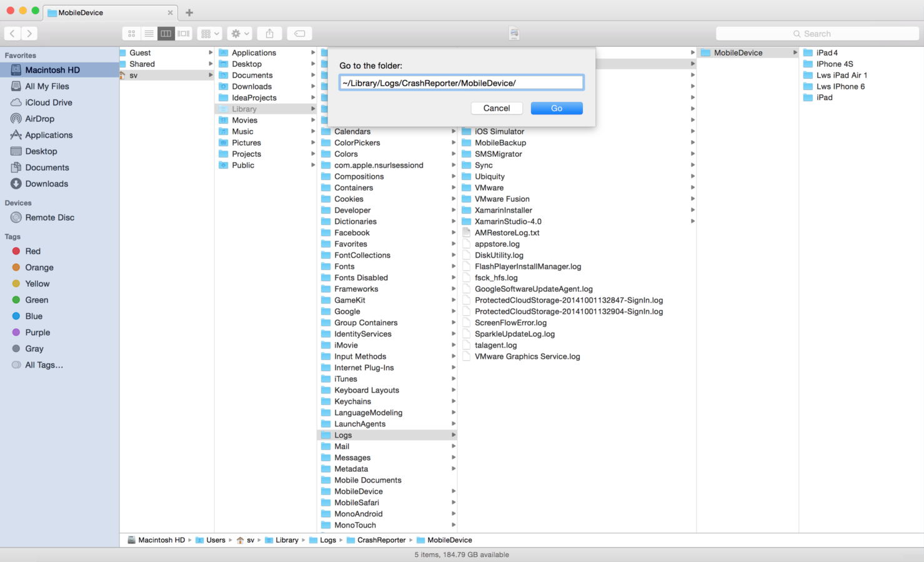Expand the XamarinStudio-4.0 folder arrow
The width and height of the screenshot is (924, 562).
[693, 221]
